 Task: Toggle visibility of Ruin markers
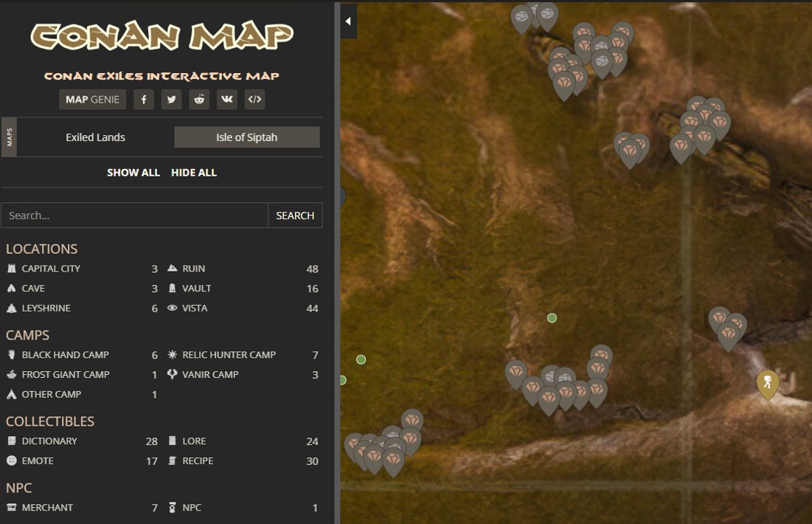pyautogui.click(x=171, y=268)
